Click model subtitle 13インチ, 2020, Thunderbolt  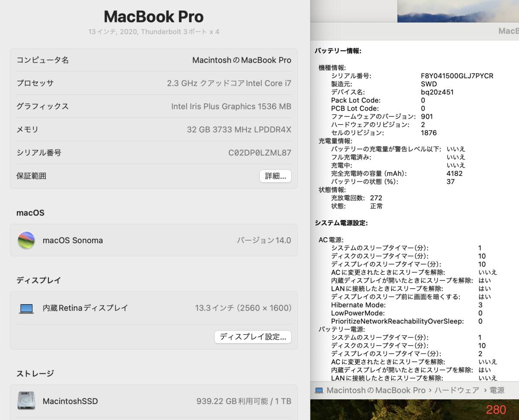[x=154, y=32]
